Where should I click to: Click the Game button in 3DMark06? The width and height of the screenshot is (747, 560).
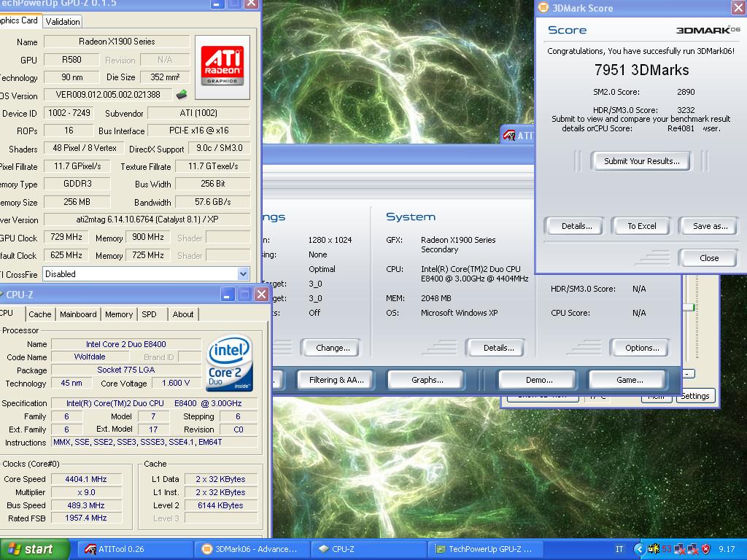630,380
